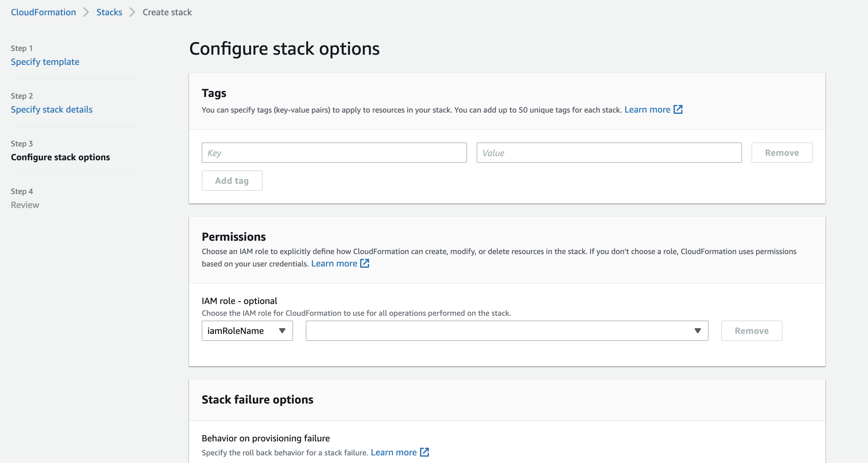This screenshot has width=868, height=463.
Task: Click the chevron after the Stacks breadcrumb
Action: 132,12
